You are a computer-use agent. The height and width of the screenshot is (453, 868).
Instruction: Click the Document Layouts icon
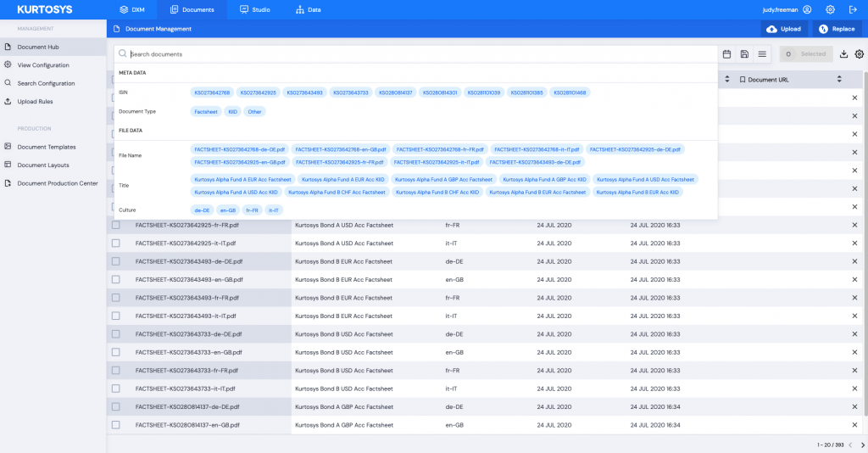coord(8,165)
